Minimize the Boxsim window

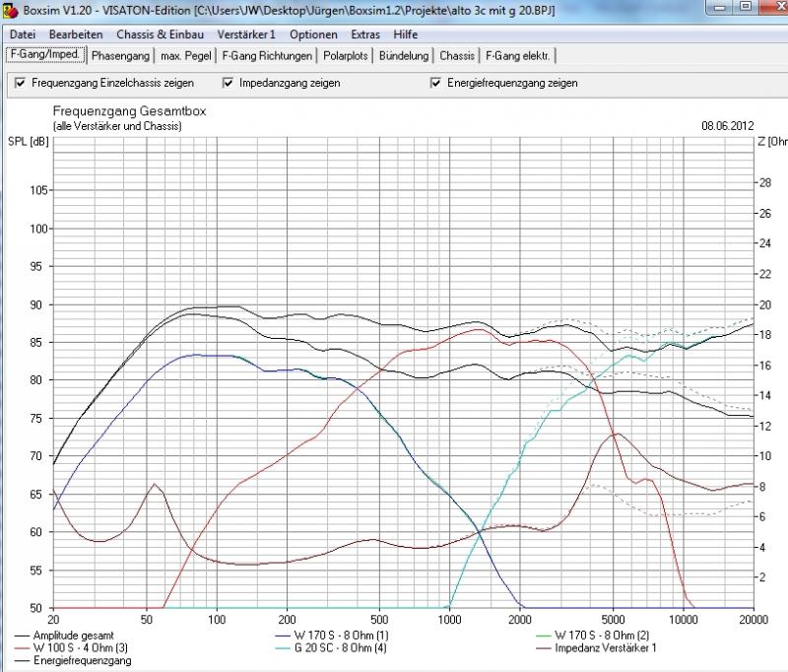coord(721,7)
